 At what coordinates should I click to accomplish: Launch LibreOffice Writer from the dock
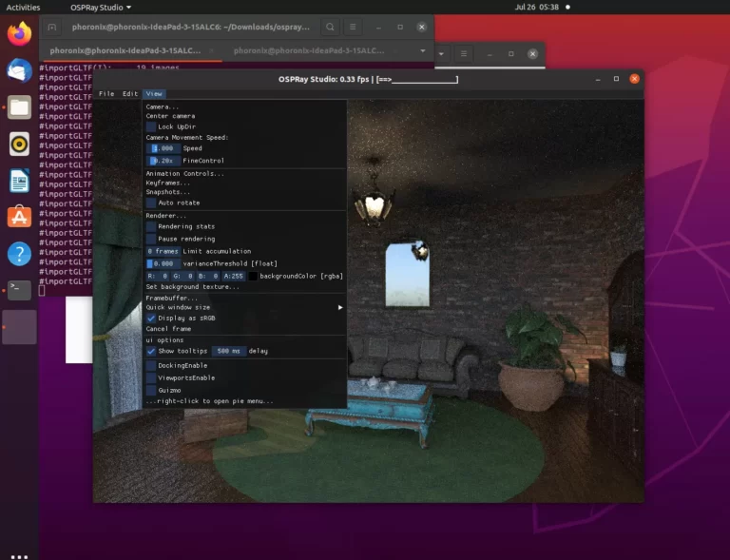tap(19, 180)
